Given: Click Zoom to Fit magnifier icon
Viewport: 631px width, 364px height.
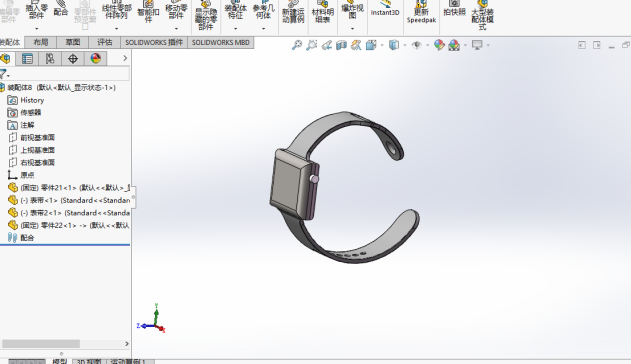Looking at the screenshot, I should [297, 45].
